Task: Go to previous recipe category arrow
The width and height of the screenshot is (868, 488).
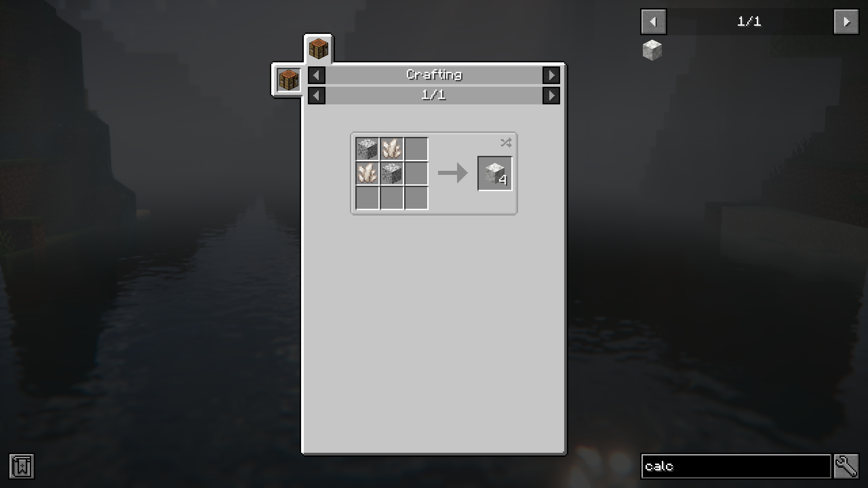Action: click(x=316, y=75)
